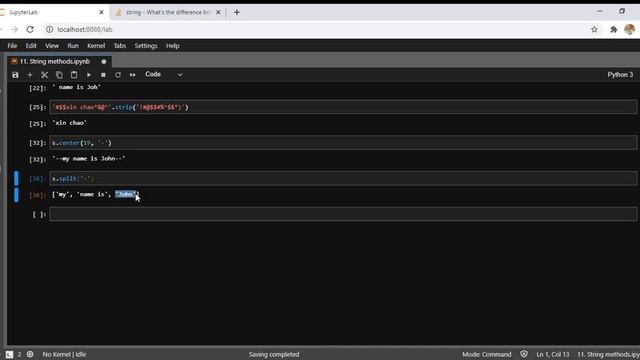Close the string difference browser tab
The height and width of the screenshot is (360, 640).
click(x=218, y=12)
